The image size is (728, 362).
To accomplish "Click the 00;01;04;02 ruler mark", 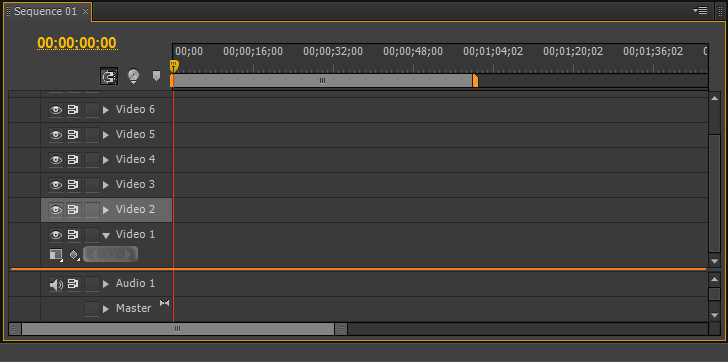I will click(493, 52).
